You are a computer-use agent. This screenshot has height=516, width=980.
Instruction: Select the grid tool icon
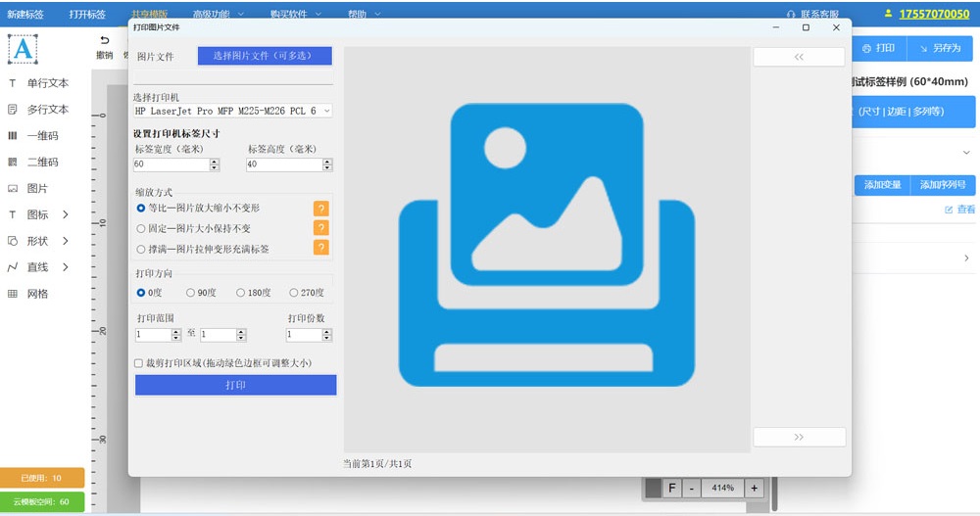click(13, 294)
